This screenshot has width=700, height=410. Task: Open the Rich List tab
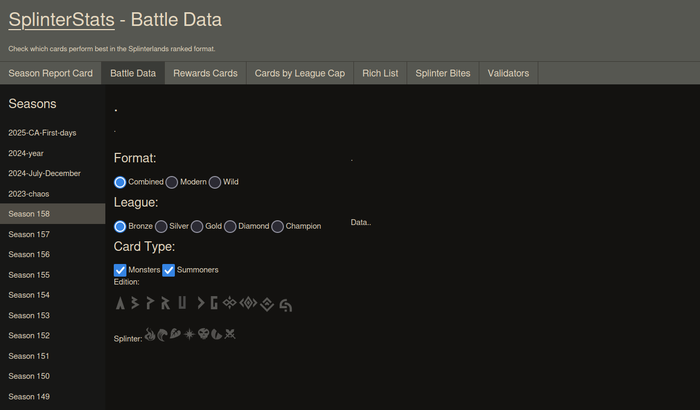pyautogui.click(x=380, y=73)
